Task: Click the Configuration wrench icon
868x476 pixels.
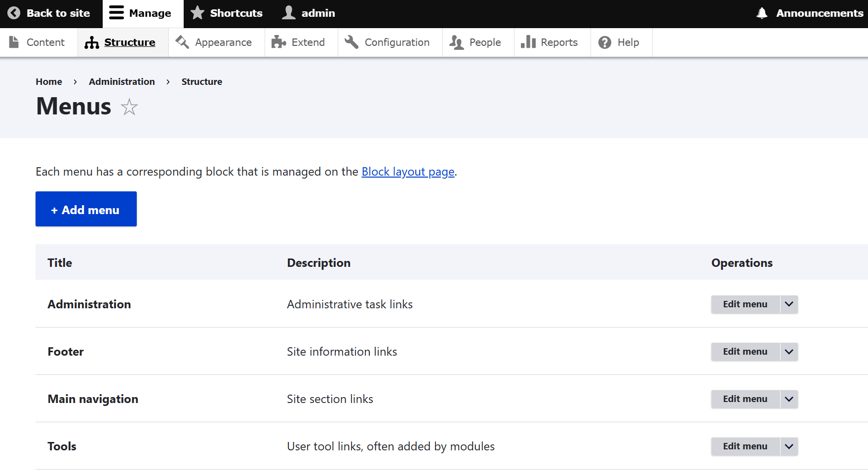Action: (x=352, y=42)
